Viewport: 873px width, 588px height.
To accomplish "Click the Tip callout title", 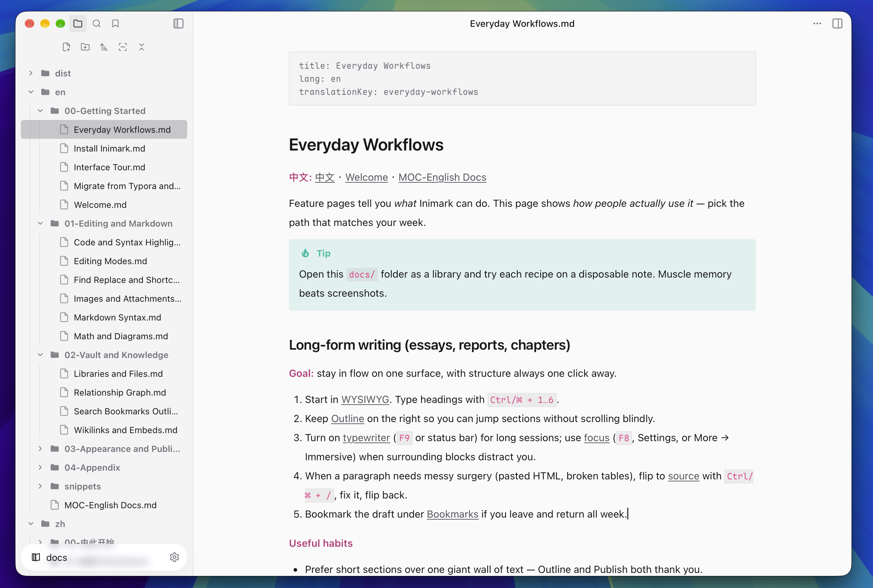I will click(x=323, y=253).
